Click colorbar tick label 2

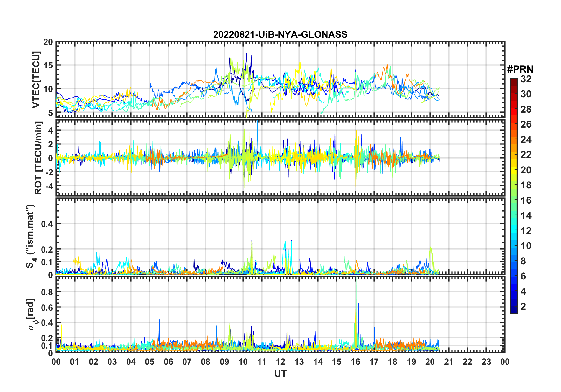click(523, 307)
